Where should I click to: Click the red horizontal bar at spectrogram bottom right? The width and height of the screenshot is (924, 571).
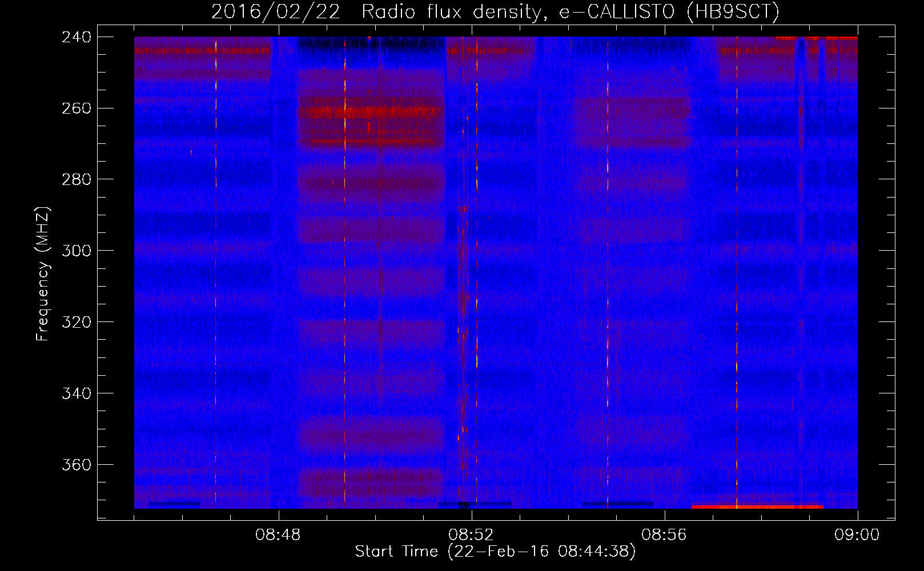click(x=757, y=506)
